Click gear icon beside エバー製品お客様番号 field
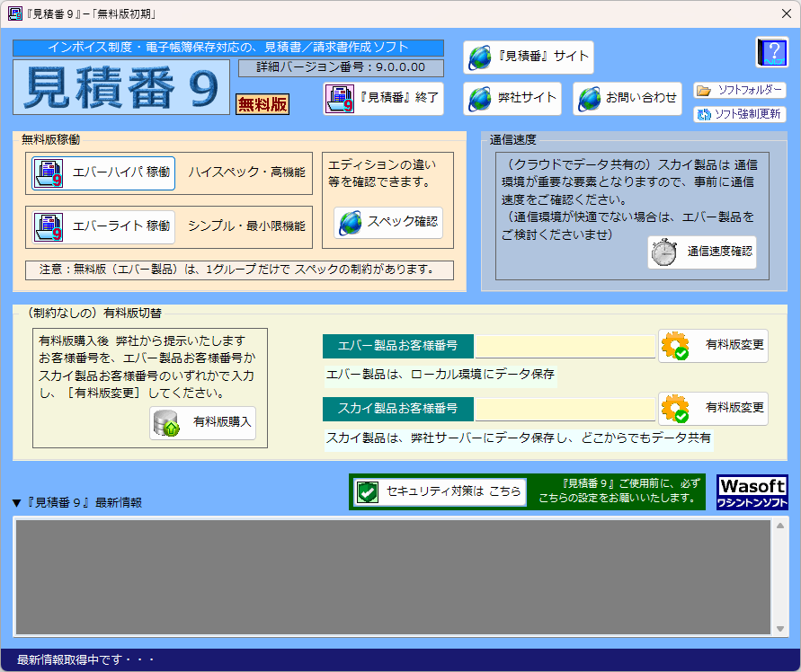Screen dimensions: 801x672 [x=675, y=346]
